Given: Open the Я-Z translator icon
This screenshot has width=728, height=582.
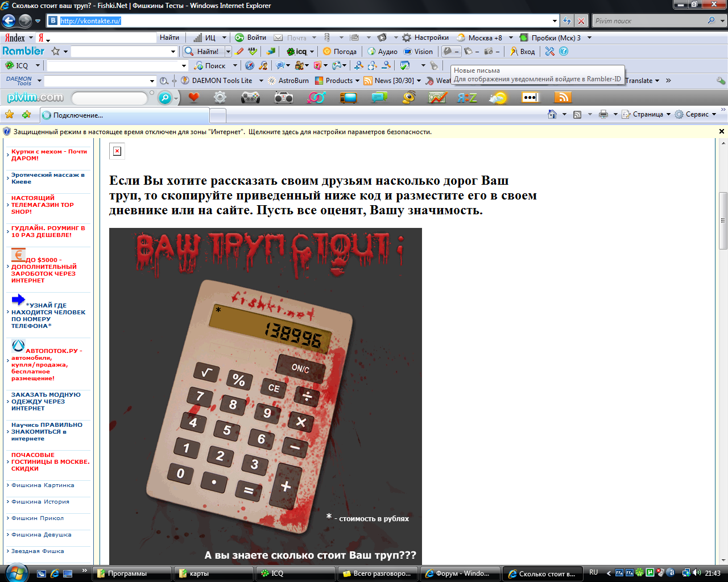Looking at the screenshot, I should [x=468, y=98].
